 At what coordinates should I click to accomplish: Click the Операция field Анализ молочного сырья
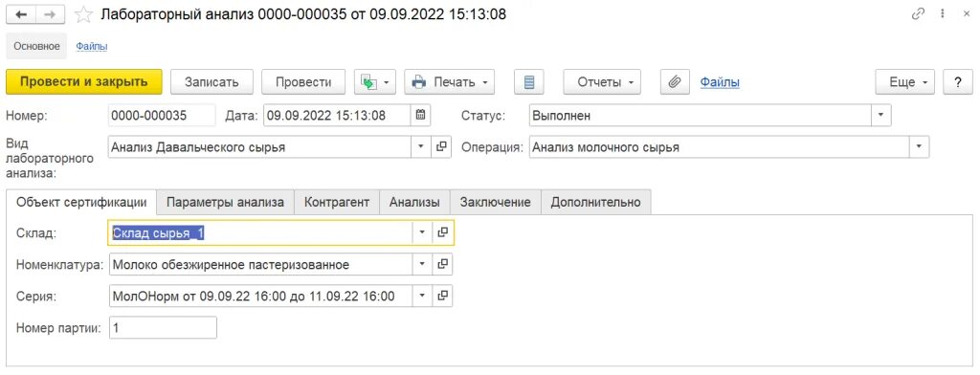[720, 147]
